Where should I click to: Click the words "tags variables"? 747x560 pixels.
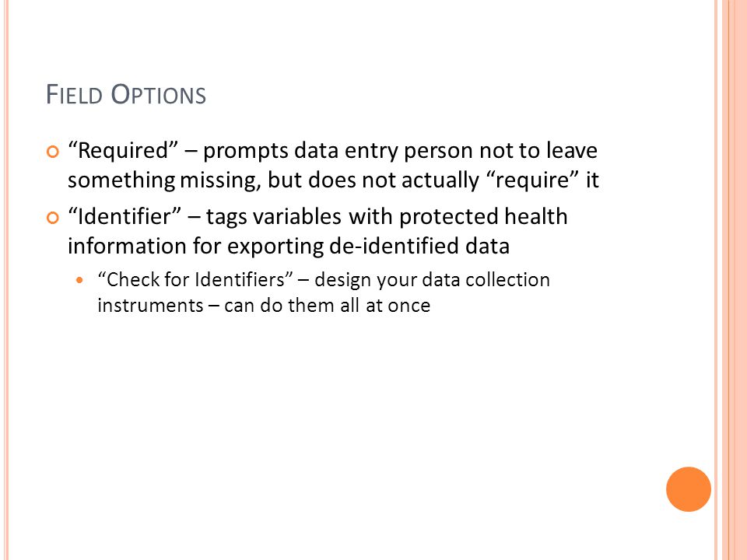tap(273, 217)
